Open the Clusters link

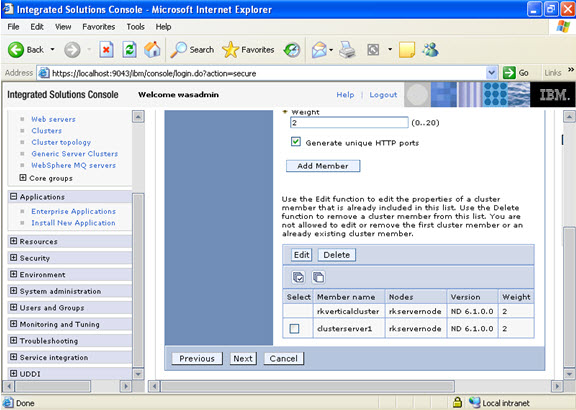coord(47,131)
